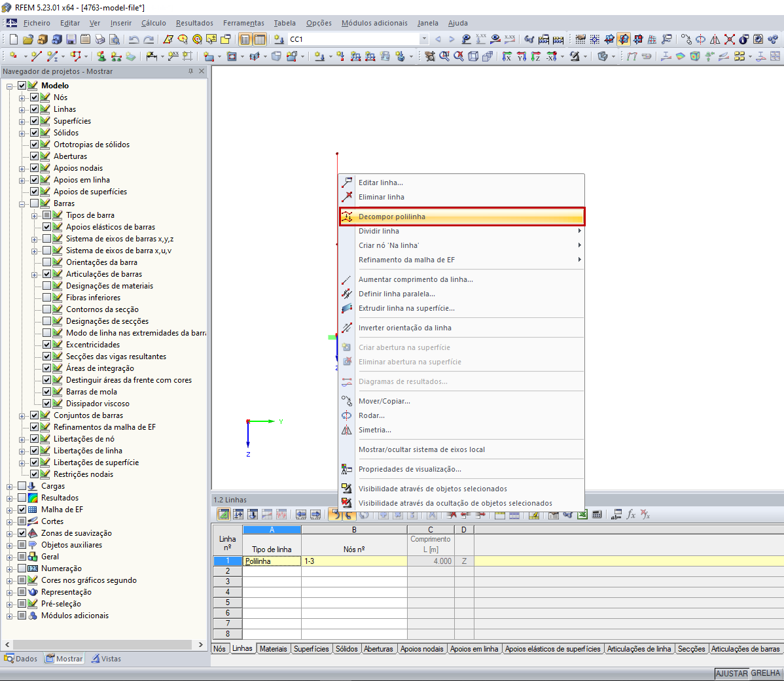
Task: Open the Módulos adicionais menu
Action: pos(374,23)
